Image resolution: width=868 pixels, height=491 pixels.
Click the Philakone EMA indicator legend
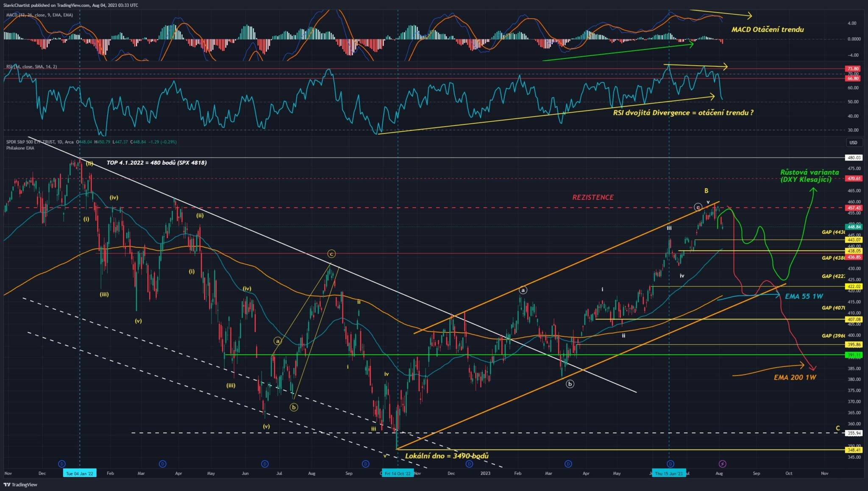click(x=20, y=148)
